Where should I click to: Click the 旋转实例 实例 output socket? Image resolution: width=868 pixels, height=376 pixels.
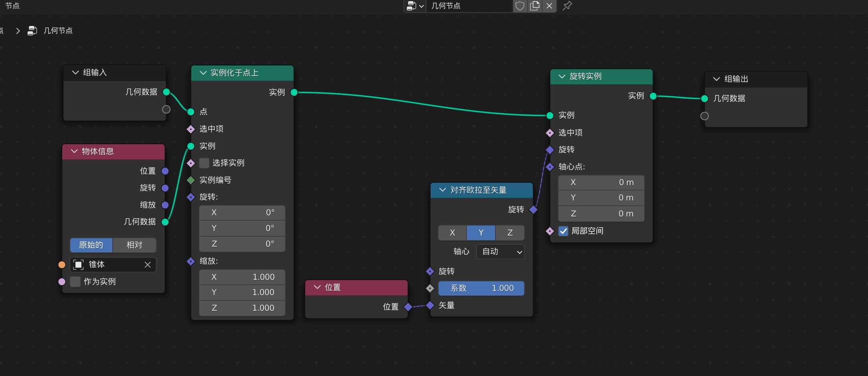point(653,96)
